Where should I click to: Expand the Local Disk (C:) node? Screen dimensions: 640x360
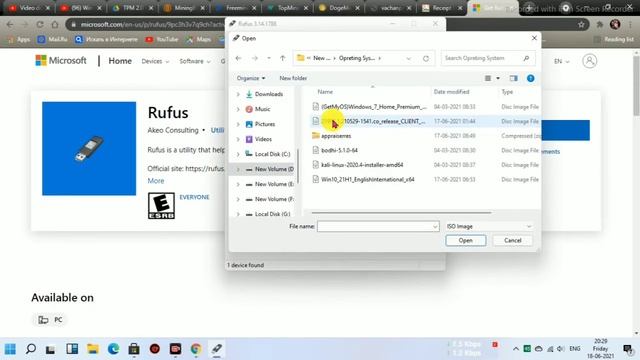(238, 154)
